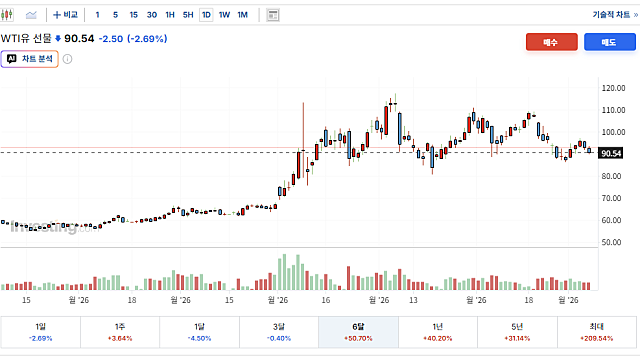Choose the 최대 period tab

pyautogui.click(x=597, y=332)
